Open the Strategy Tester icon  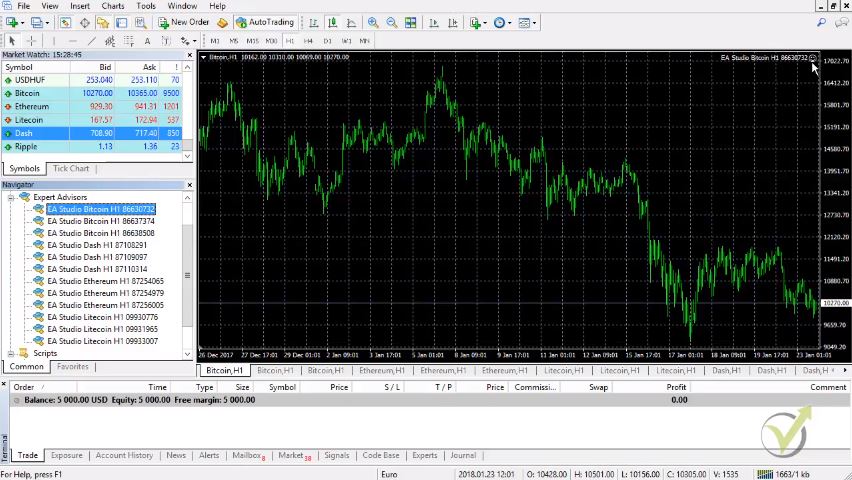point(141,23)
